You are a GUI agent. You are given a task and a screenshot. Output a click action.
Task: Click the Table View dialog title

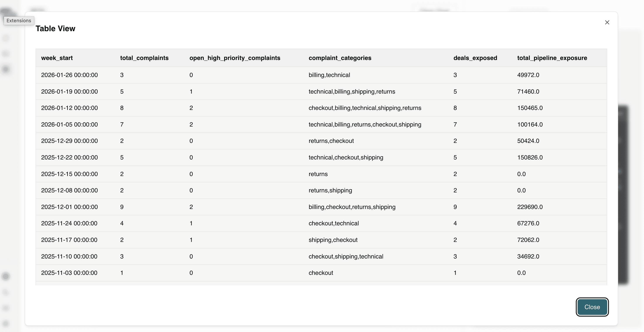click(55, 29)
